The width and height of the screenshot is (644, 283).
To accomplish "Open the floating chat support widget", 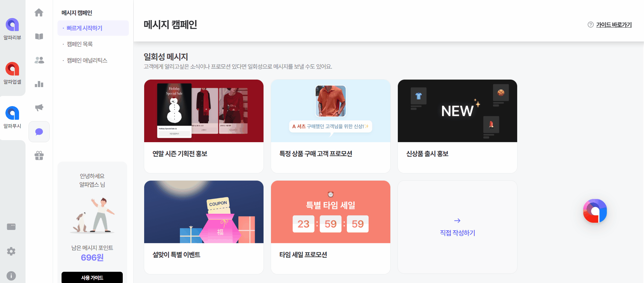I will click(595, 211).
